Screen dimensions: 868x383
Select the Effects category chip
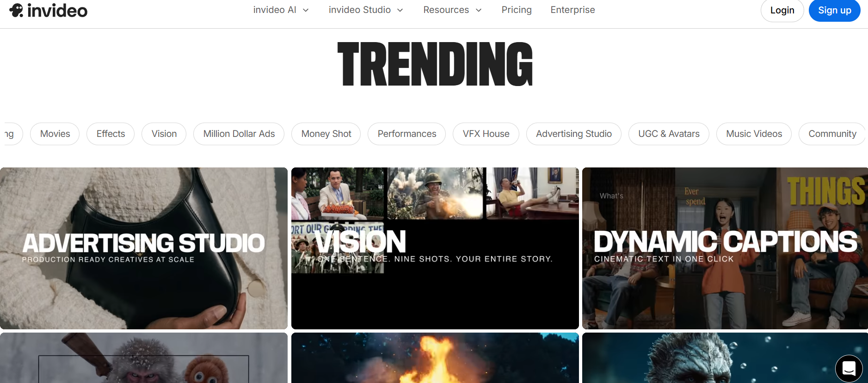point(111,134)
